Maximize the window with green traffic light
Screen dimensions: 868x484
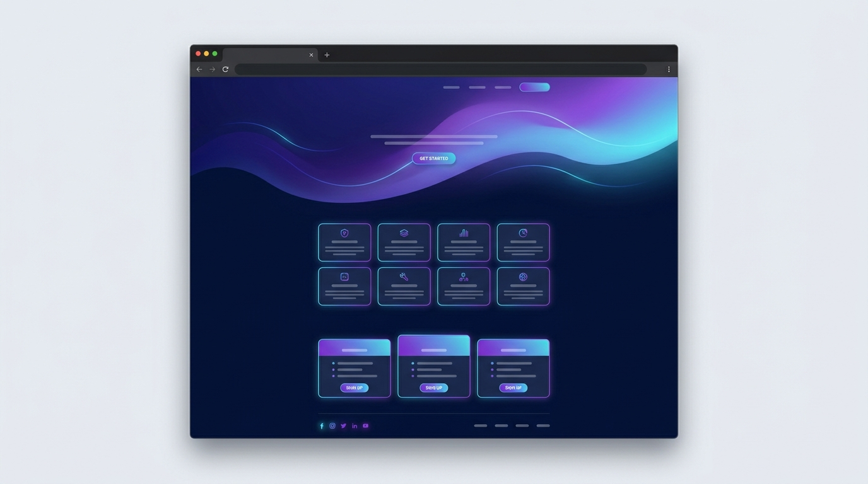coord(214,54)
